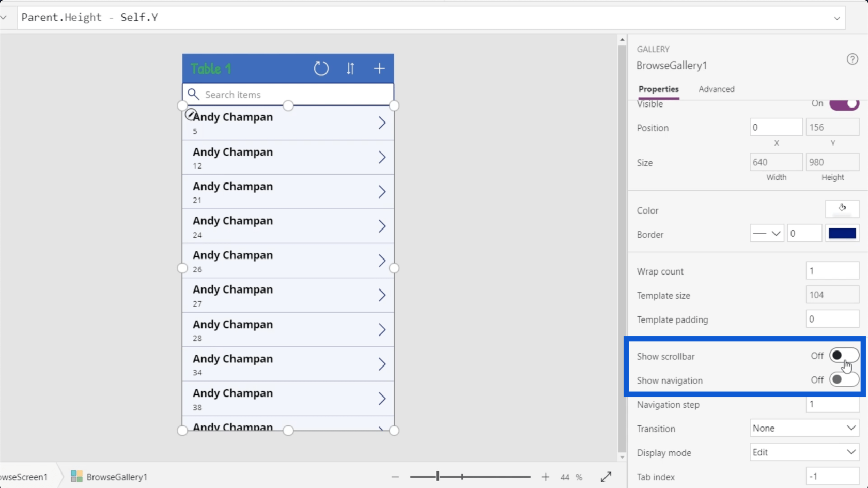Click zoom out minus icon

(395, 477)
